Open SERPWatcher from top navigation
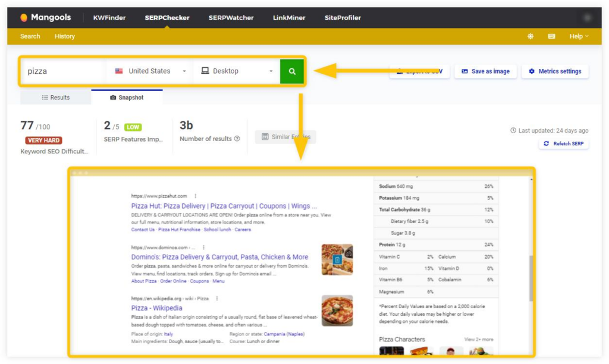Screen dimensions: 609x364 coord(231,17)
